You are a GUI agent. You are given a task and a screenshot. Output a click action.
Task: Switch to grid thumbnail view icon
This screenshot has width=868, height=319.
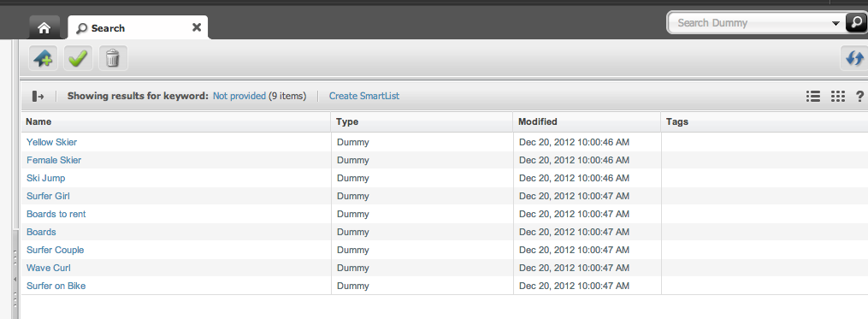[x=837, y=97]
